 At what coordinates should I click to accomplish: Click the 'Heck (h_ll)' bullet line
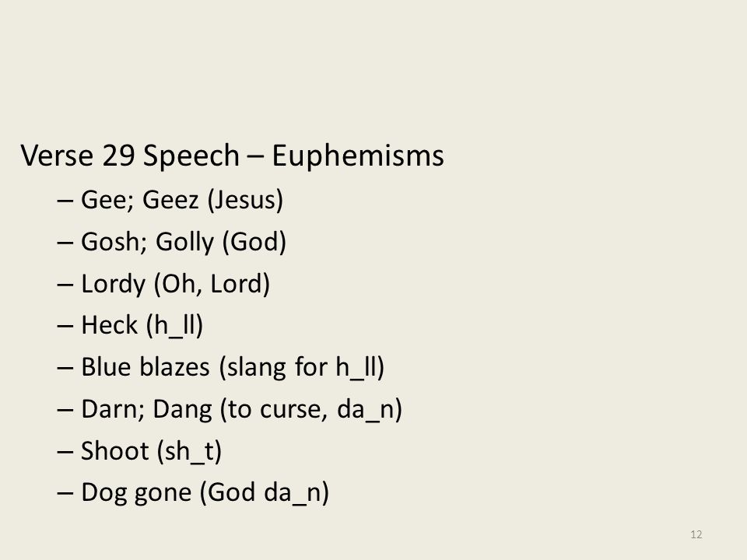(130, 325)
